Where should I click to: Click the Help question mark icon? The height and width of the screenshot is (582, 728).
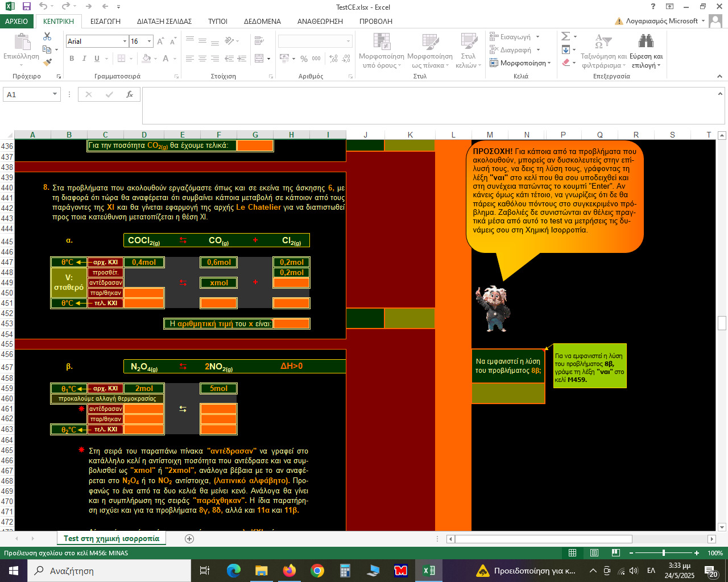pyautogui.click(x=653, y=7)
